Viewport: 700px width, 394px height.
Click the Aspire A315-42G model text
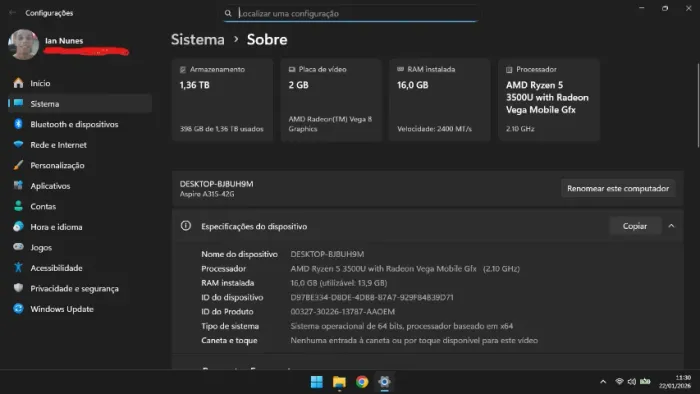click(x=207, y=194)
